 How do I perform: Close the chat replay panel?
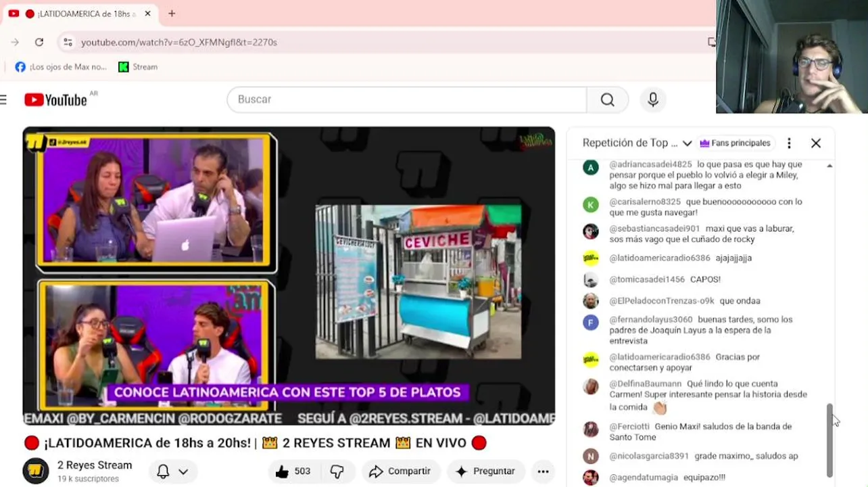[x=816, y=143]
